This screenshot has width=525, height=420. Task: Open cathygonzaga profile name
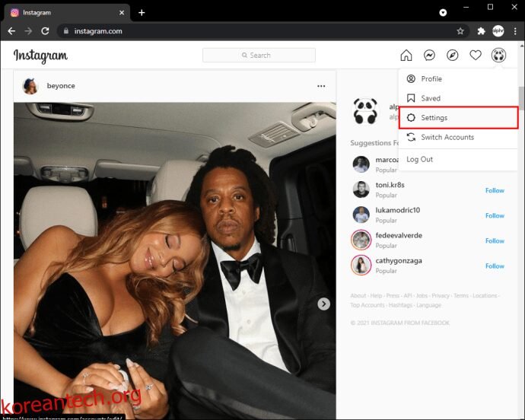point(399,260)
